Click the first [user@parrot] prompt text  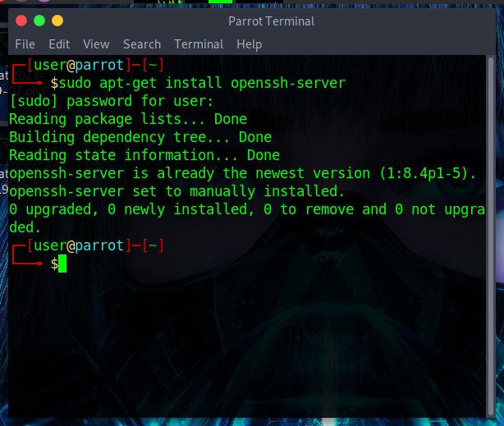click(78, 65)
